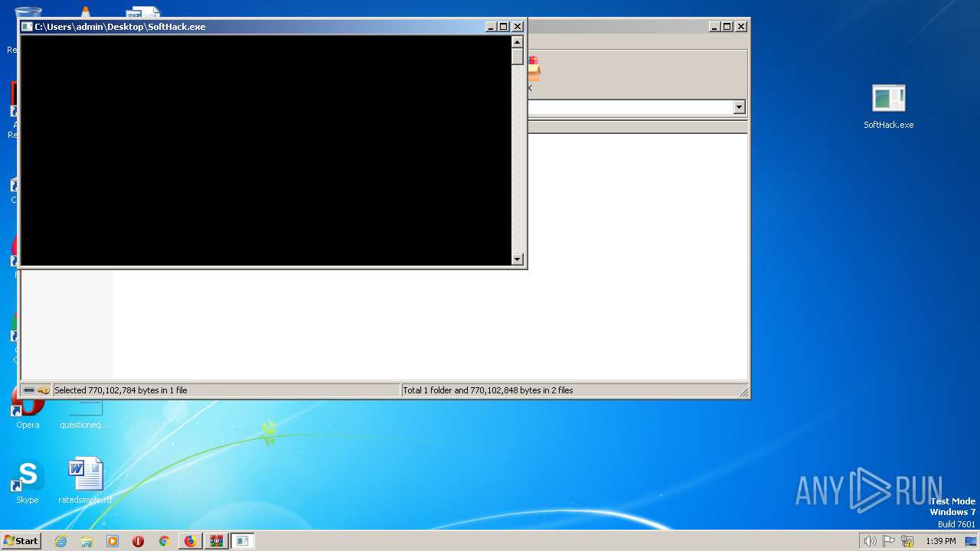Click "Selected 770,102,784 bytes in 1 file" status
Screen dimensions: 980x551
[x=120, y=390]
